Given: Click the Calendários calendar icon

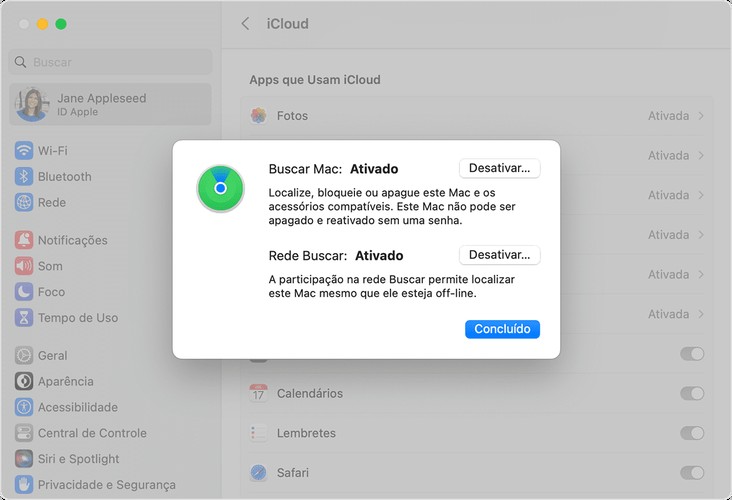Looking at the screenshot, I should (258, 393).
